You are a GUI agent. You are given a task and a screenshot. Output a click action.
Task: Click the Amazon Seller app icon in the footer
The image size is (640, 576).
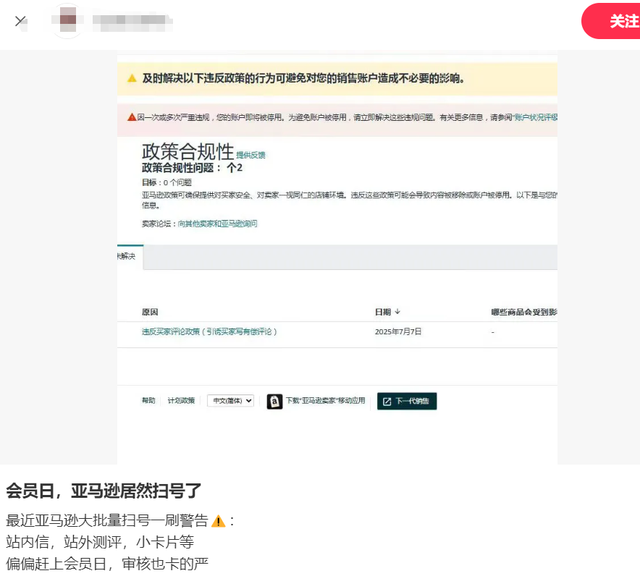(274, 401)
